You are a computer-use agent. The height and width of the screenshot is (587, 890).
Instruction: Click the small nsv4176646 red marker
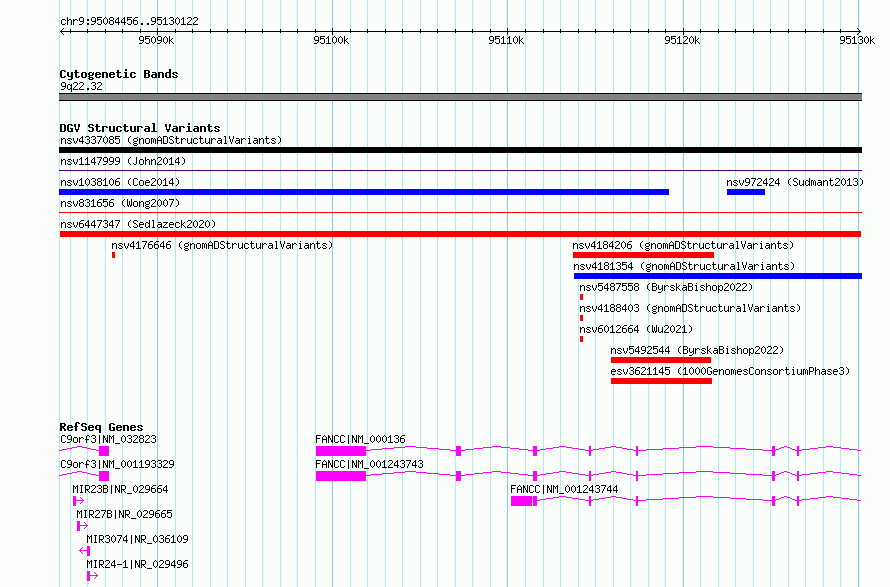point(114,255)
